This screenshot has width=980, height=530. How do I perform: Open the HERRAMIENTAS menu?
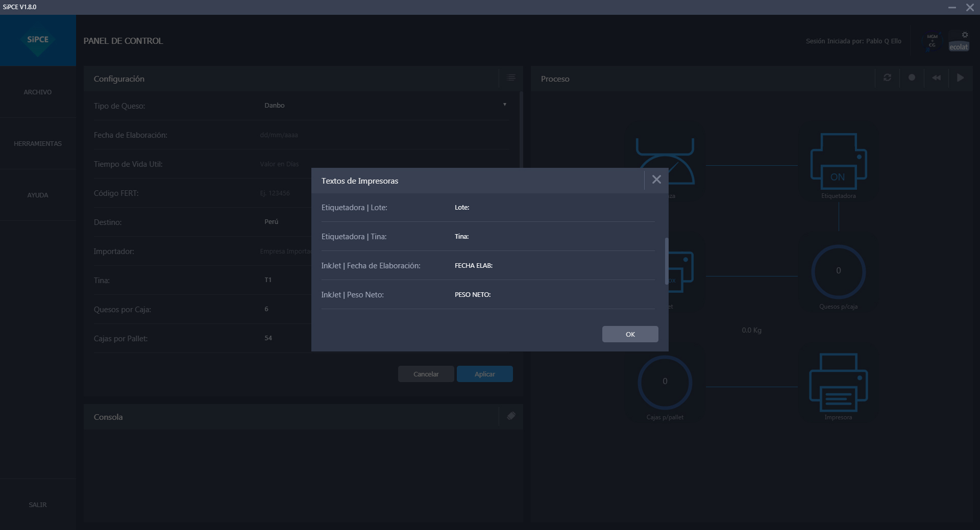(38, 144)
